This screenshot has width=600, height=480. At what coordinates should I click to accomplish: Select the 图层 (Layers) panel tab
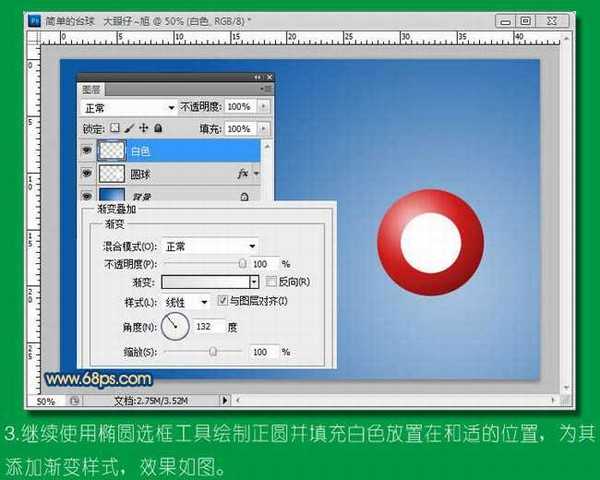92,87
